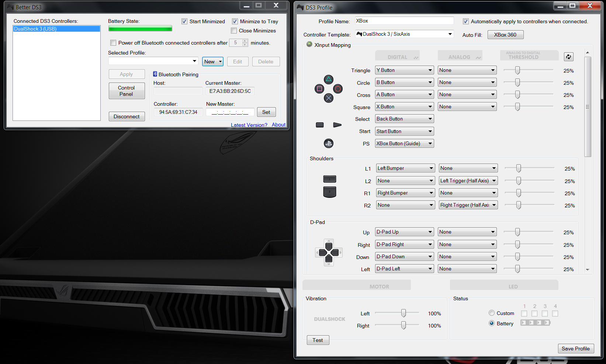Open the Select Back Button dropdown
The height and width of the screenshot is (364, 606).
[x=404, y=119]
